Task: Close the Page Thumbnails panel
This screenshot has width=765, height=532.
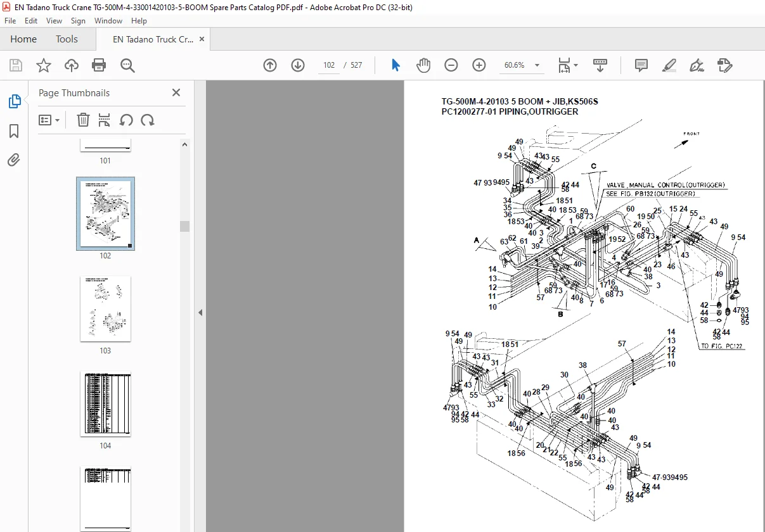Action: click(x=176, y=92)
